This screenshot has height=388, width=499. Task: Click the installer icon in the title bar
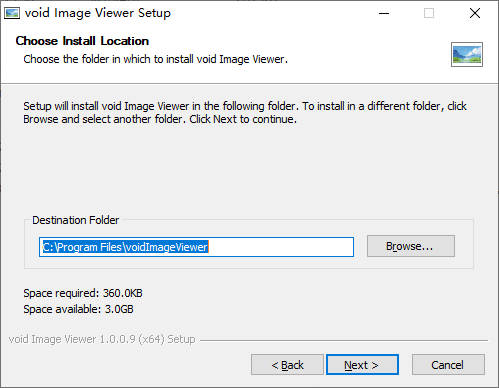coord(12,13)
